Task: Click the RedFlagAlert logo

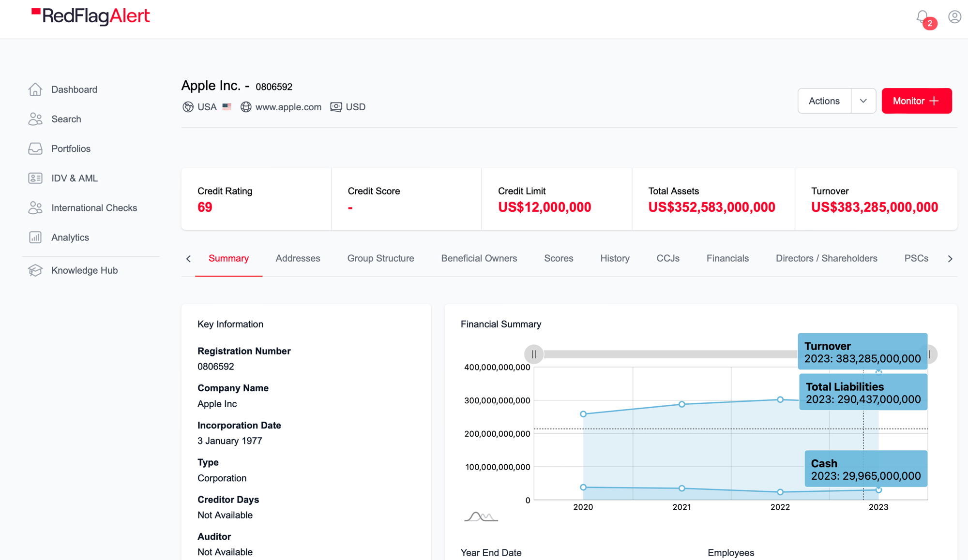Action: (91, 16)
